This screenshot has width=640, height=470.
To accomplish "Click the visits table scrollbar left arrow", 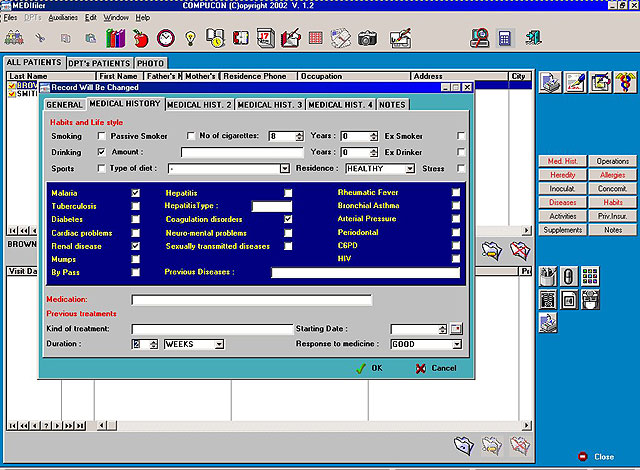I will pos(102,426).
